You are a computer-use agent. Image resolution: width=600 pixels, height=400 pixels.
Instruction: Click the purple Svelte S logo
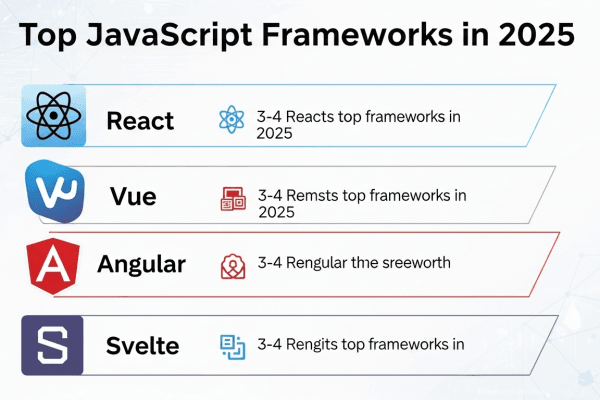(52, 346)
